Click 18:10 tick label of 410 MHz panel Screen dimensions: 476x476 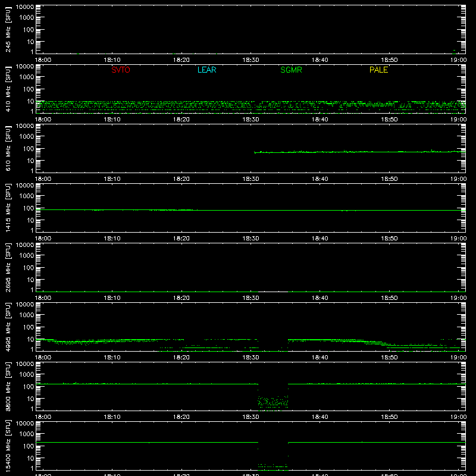(112, 120)
